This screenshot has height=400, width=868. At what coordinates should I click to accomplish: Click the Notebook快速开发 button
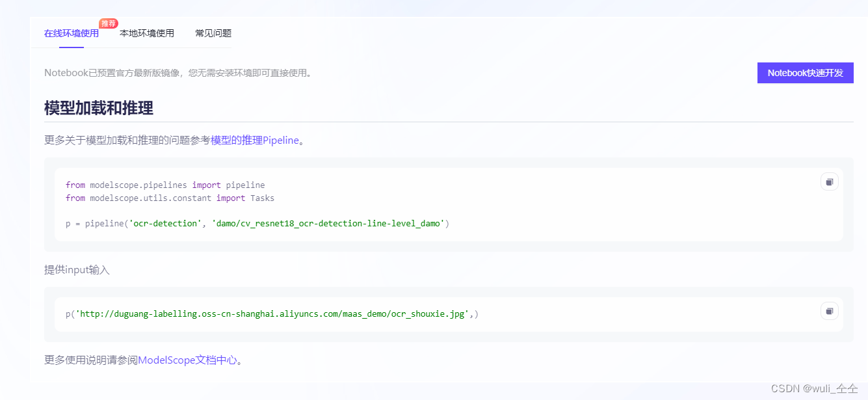(805, 72)
